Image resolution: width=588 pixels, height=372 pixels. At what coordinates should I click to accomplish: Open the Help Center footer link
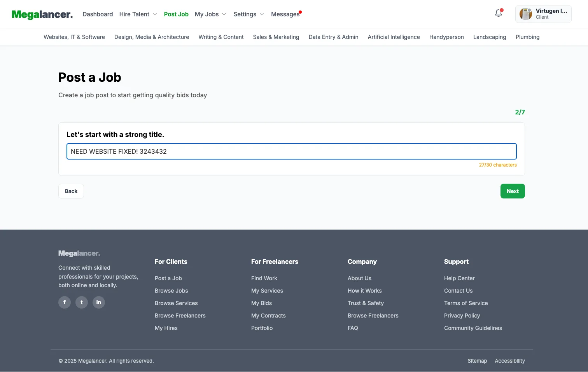pos(459,278)
